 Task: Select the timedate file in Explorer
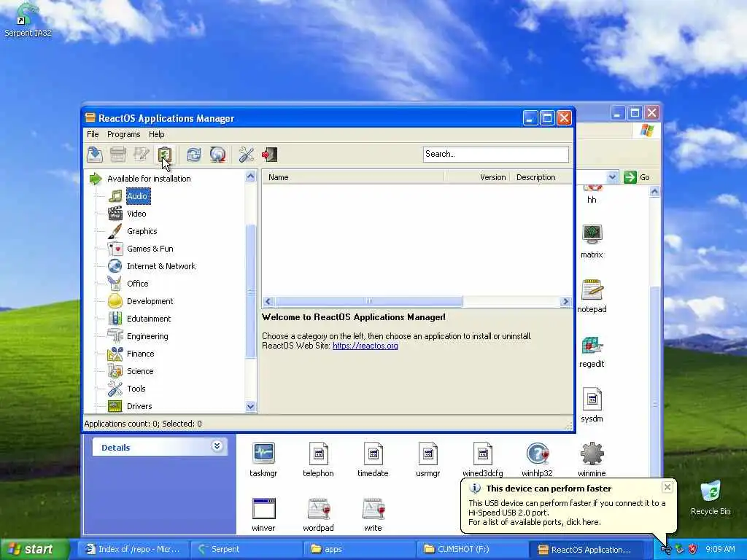[x=373, y=460]
